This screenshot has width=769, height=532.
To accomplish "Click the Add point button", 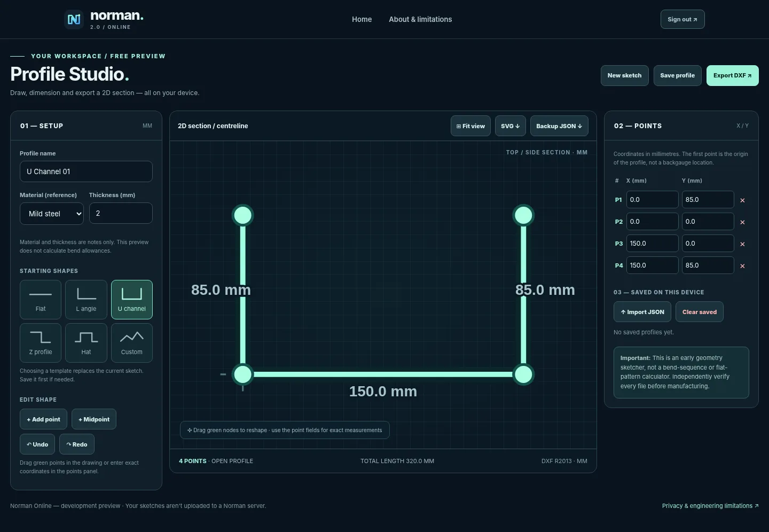I will [x=44, y=419].
